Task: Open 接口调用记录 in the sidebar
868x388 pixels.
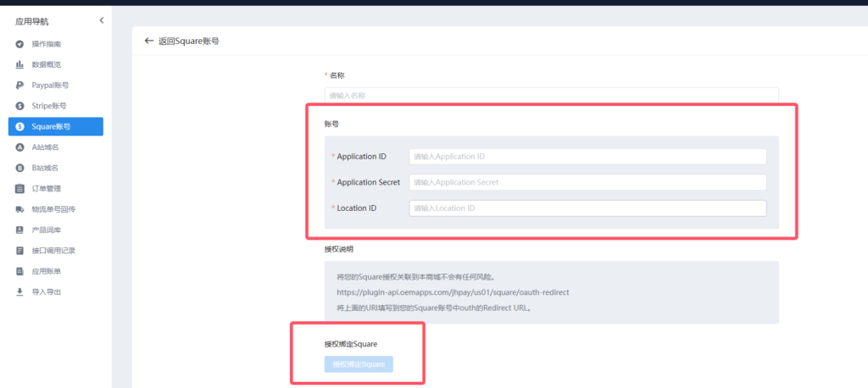Action: 55,251
